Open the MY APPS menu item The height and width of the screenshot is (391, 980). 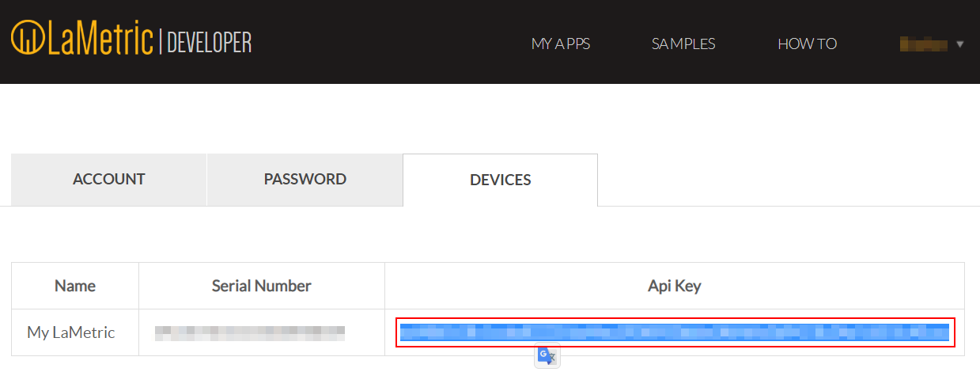point(561,44)
